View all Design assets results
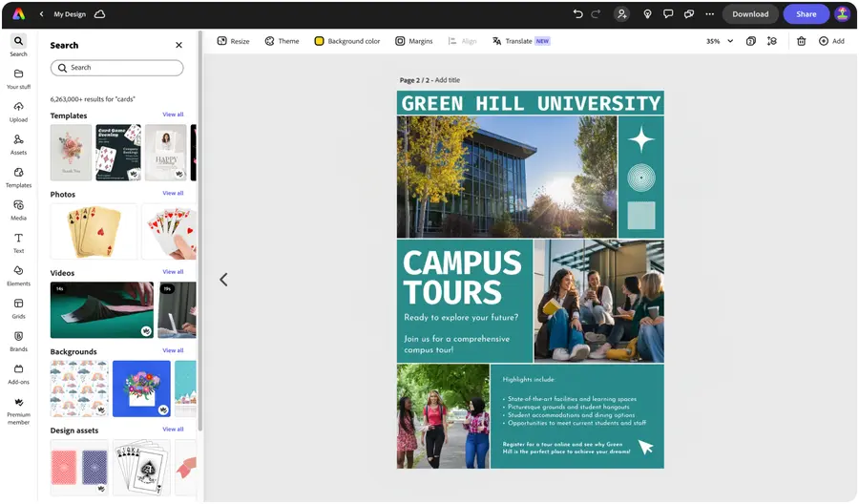Screen dimensions: 859x504 [173, 430]
